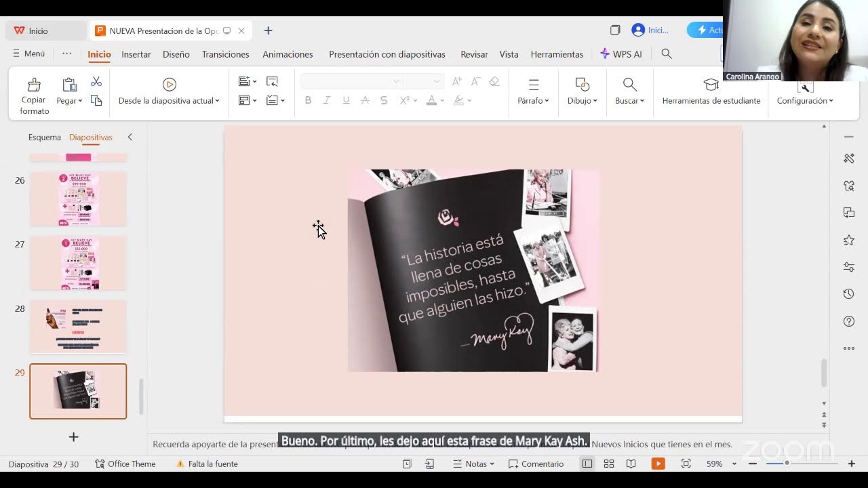This screenshot has width=868, height=488.
Task: Click the three-dot more icon in right sidebar
Action: (849, 348)
